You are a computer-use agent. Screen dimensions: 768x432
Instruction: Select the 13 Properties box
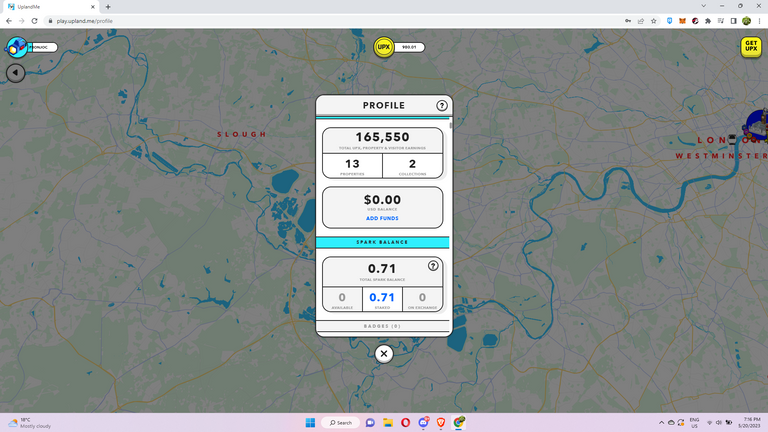pyautogui.click(x=352, y=166)
